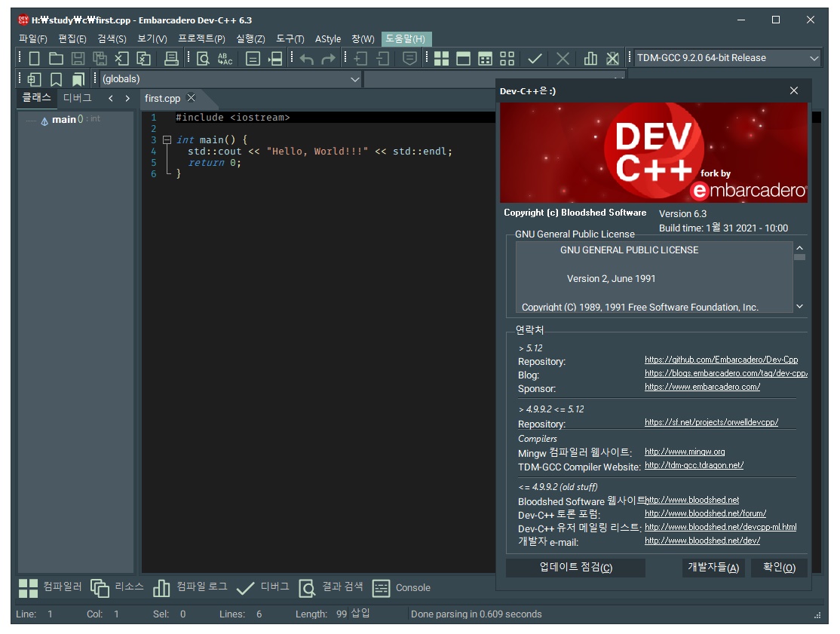
Task: Click the left arrow beside 디버그 tab
Action: pyautogui.click(x=111, y=99)
